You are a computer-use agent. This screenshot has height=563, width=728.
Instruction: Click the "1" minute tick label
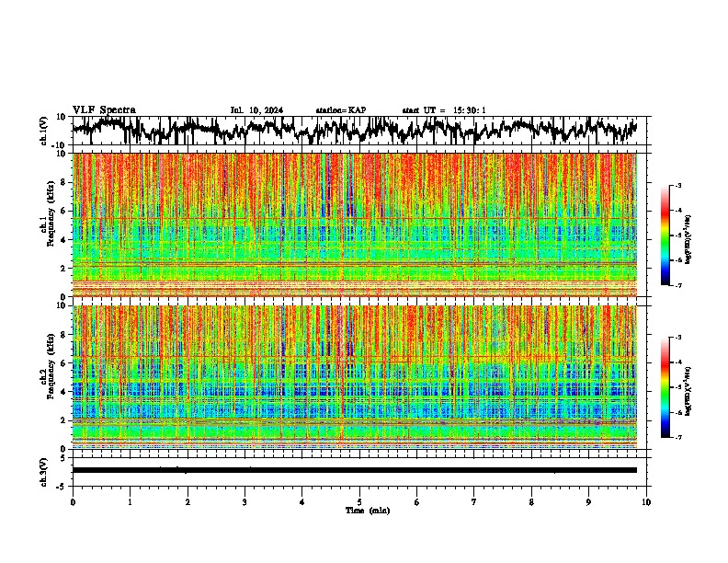130,502
